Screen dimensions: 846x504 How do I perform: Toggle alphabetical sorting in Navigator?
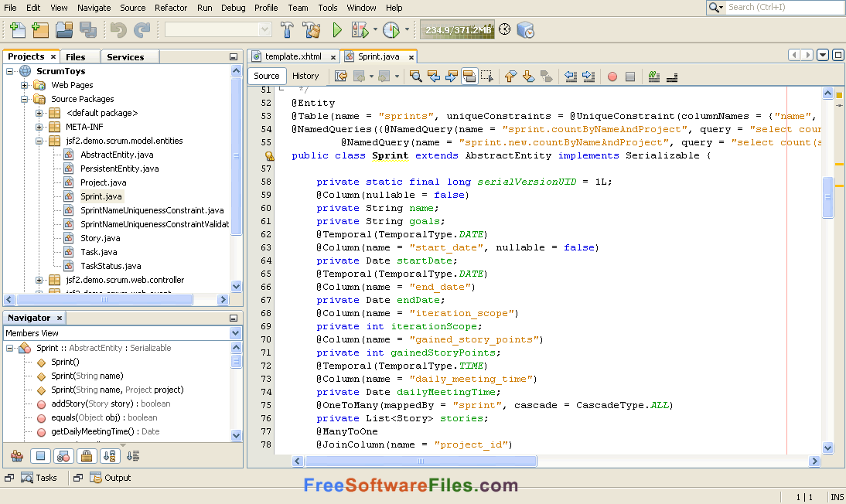tap(108, 456)
